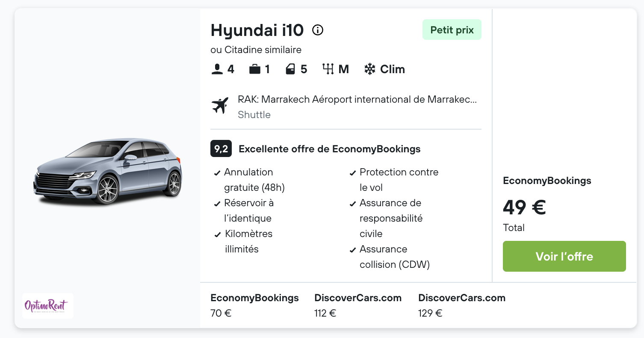Pick the DiscoverCars.com 129 € offer

[x=462, y=305]
